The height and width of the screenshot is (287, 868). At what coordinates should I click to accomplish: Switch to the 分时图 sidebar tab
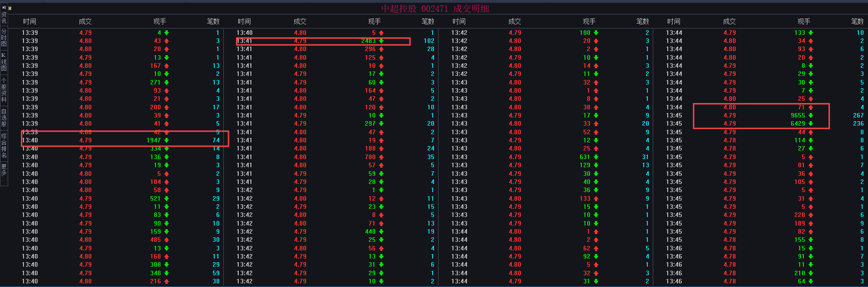(x=4, y=38)
